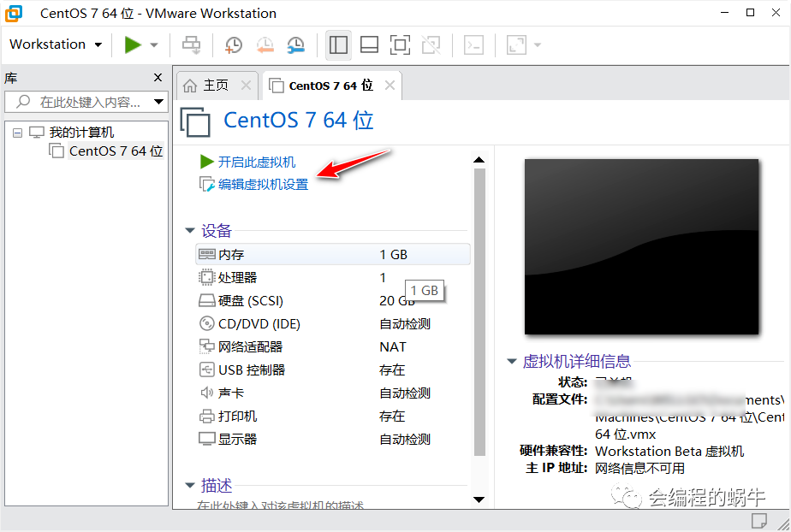791x532 pixels.
Task: Click the 内存 memory chip icon
Action: 206,254
